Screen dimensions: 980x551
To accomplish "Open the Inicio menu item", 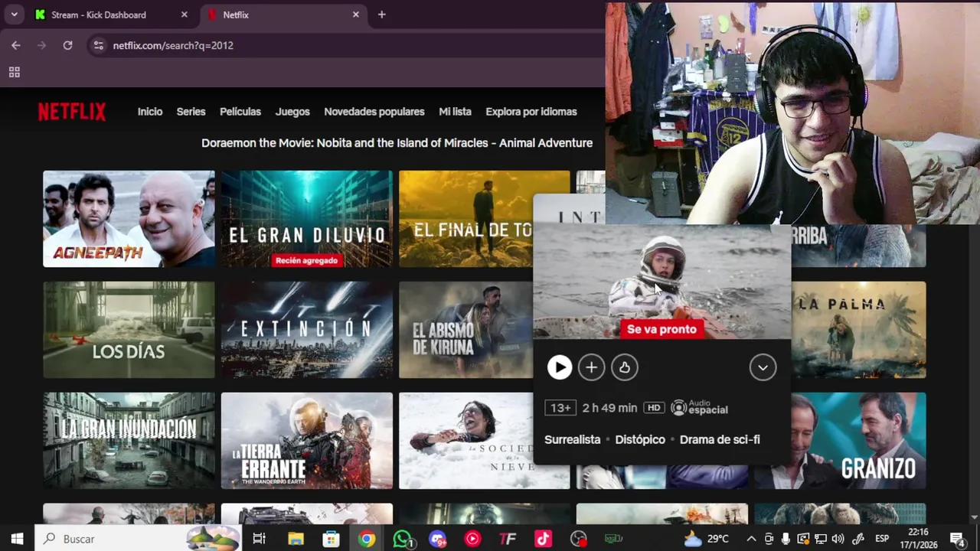I will (150, 112).
